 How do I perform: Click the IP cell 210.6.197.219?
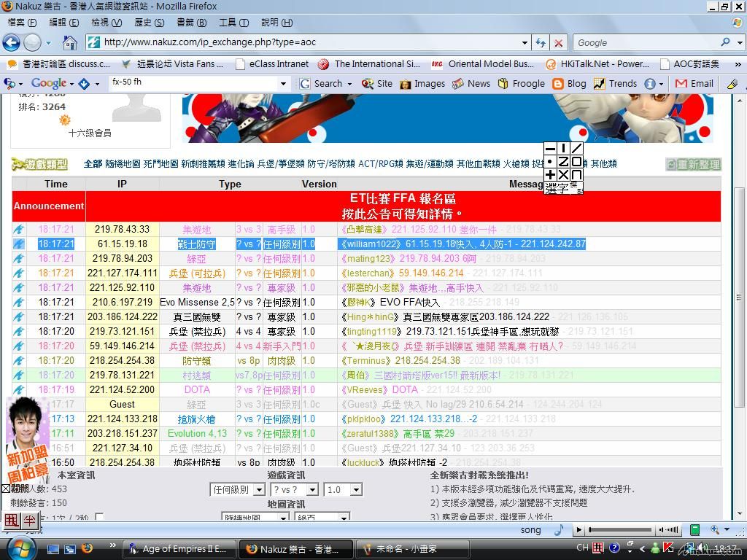tap(122, 303)
